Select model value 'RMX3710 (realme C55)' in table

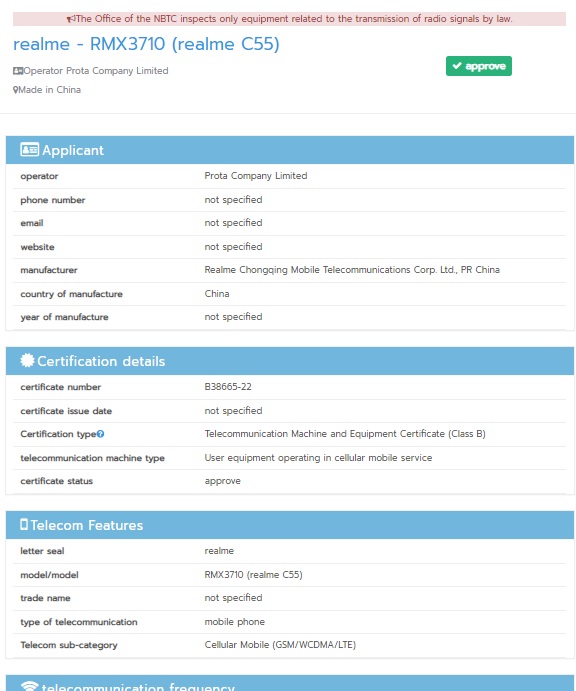coord(253,575)
